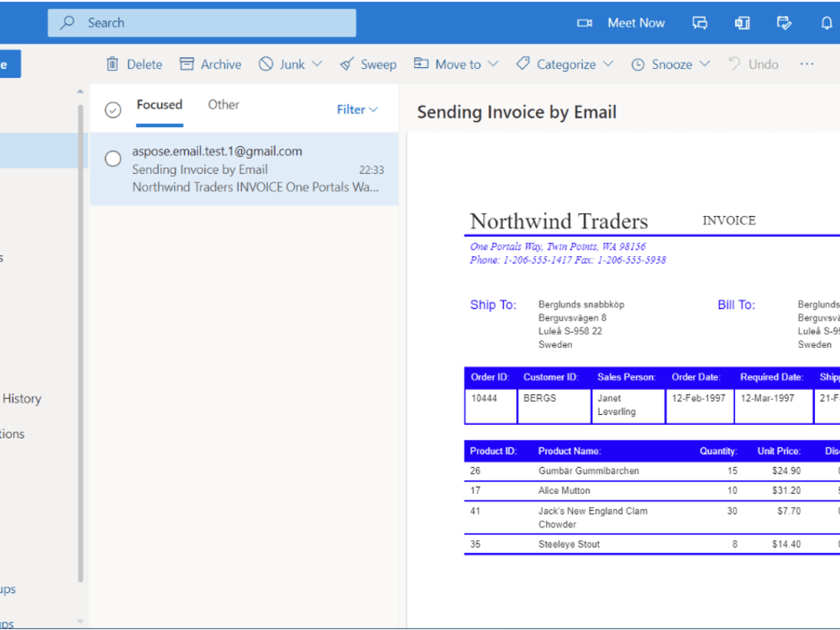Viewport: 840px width, 630px height.
Task: Expand the Categorize dropdown arrow
Action: pos(608,64)
